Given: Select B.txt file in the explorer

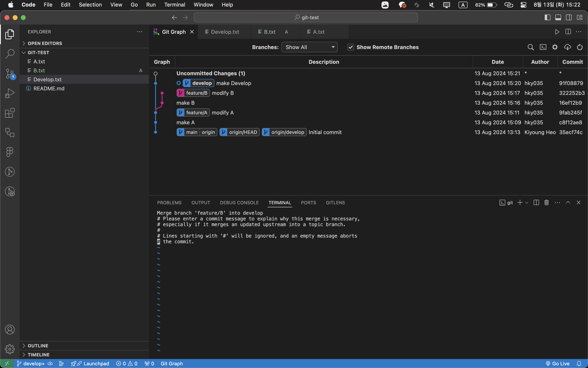Looking at the screenshot, I should pos(84,70).
